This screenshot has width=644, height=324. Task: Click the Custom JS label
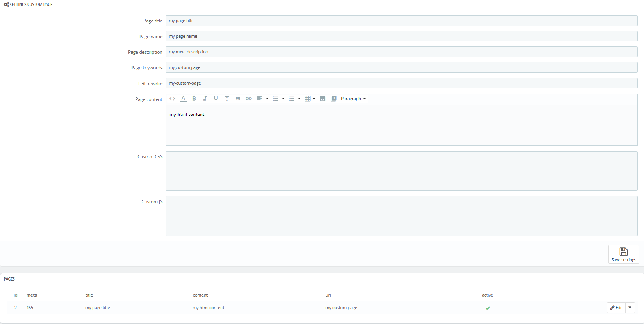click(152, 202)
